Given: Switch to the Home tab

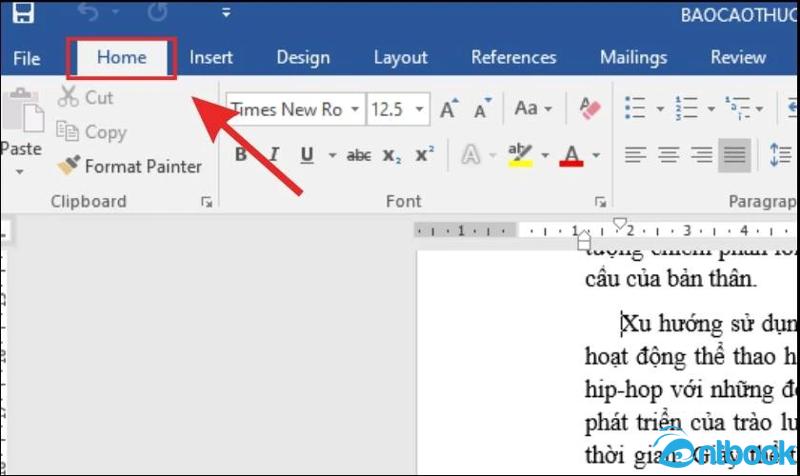Looking at the screenshot, I should pyautogui.click(x=121, y=57).
